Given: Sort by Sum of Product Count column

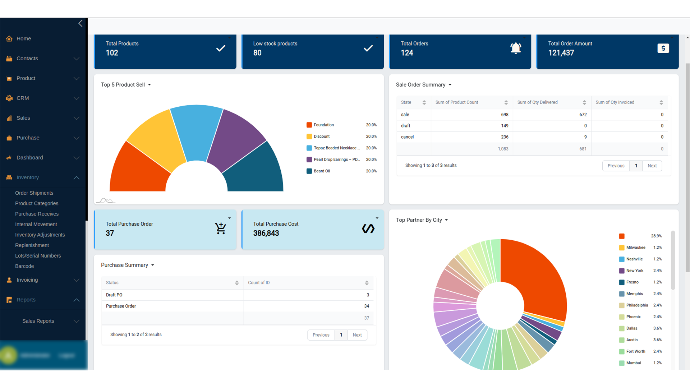Looking at the screenshot, I should tap(506, 102).
